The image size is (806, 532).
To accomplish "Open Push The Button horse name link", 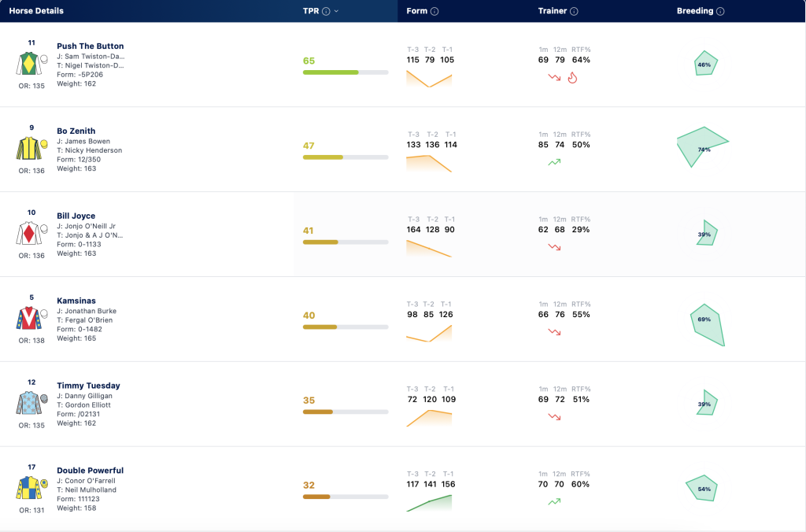I will coord(90,46).
